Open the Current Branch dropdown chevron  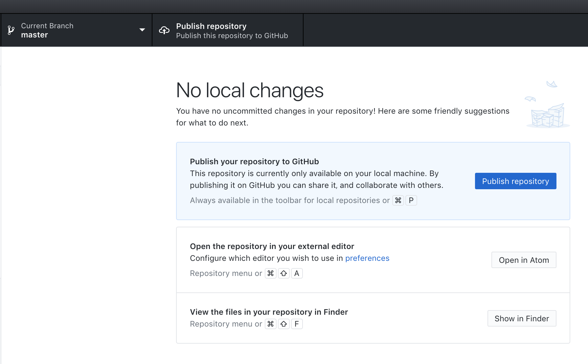click(142, 30)
